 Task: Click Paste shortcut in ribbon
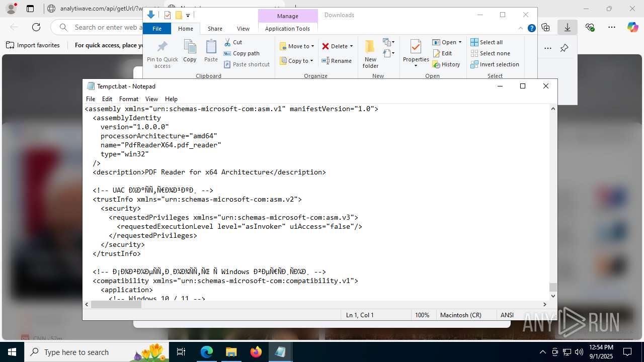pyautogui.click(x=247, y=64)
